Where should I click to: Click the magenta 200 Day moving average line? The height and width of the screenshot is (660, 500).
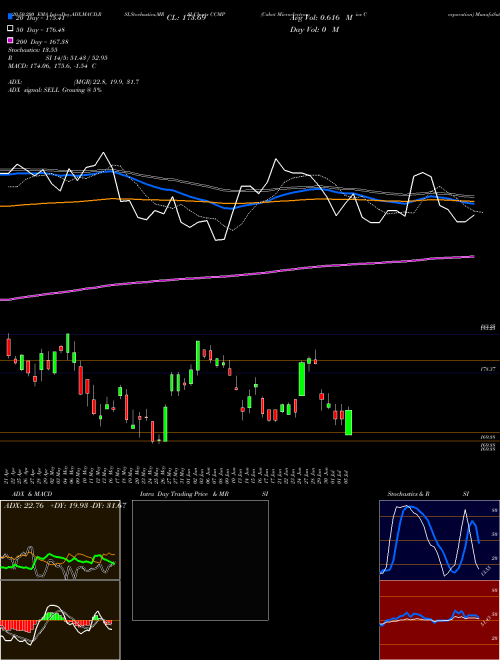tap(237, 276)
